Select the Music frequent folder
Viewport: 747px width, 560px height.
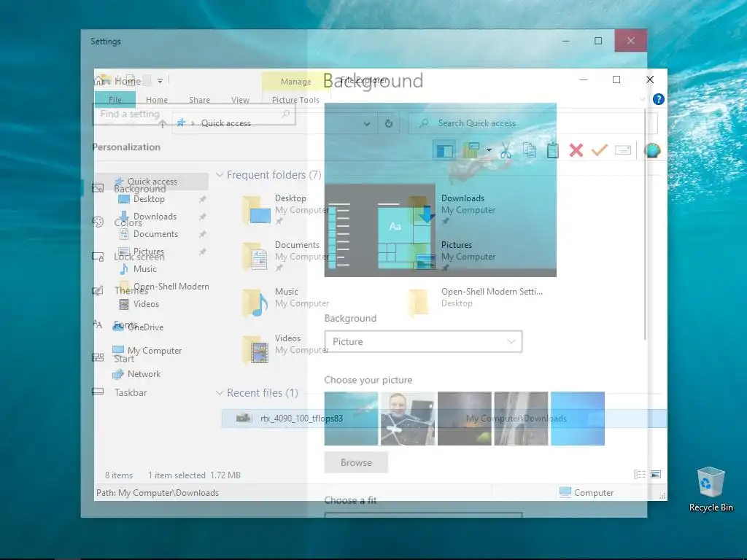point(286,303)
